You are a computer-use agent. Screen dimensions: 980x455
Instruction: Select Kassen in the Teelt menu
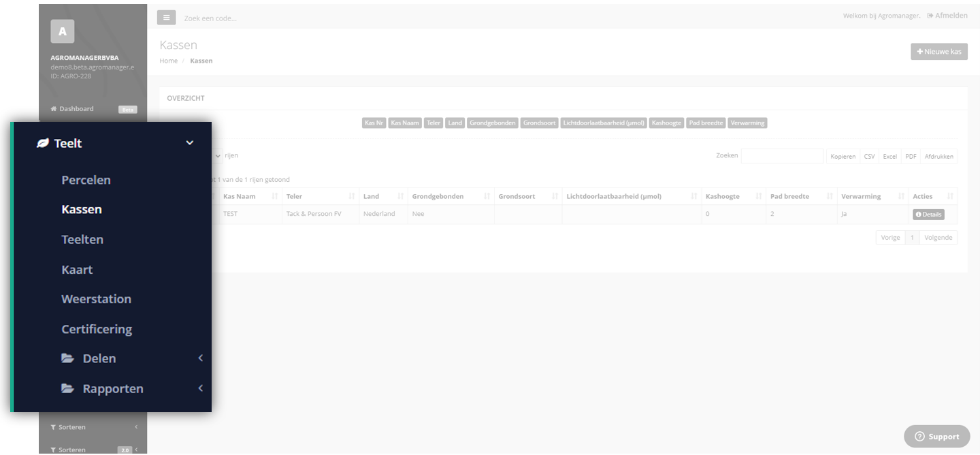click(x=82, y=209)
